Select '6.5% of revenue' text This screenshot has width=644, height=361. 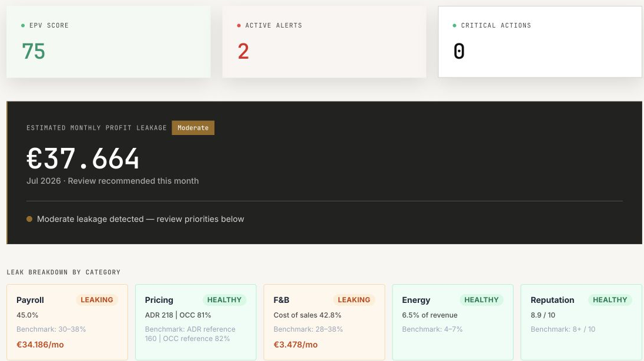(x=430, y=315)
